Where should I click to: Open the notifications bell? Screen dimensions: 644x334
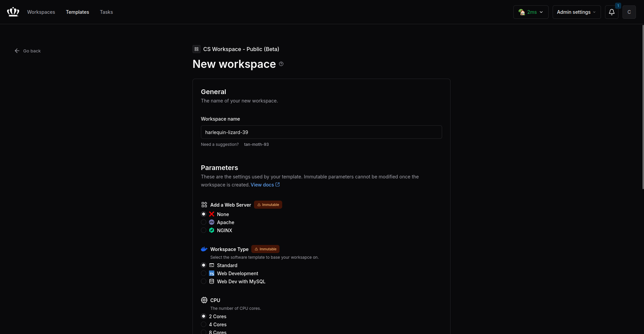pos(611,12)
